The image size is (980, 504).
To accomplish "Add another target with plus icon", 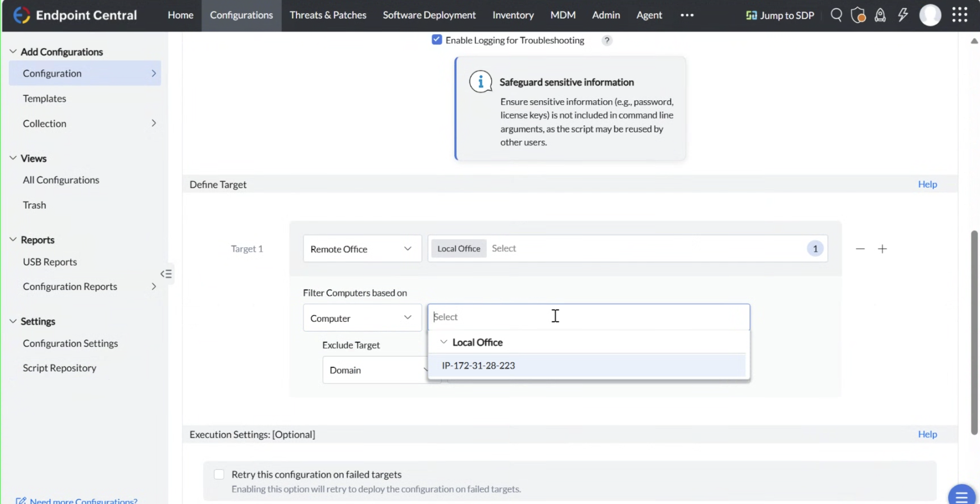I will [882, 249].
